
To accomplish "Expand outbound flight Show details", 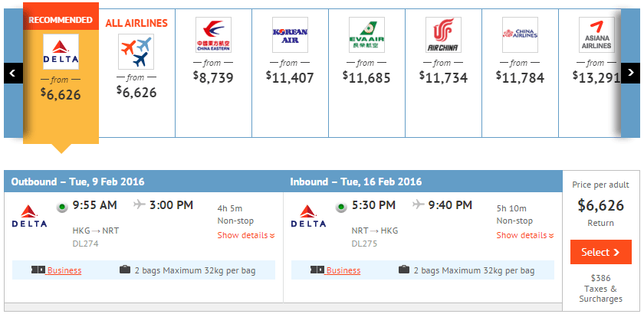I will [245, 235].
